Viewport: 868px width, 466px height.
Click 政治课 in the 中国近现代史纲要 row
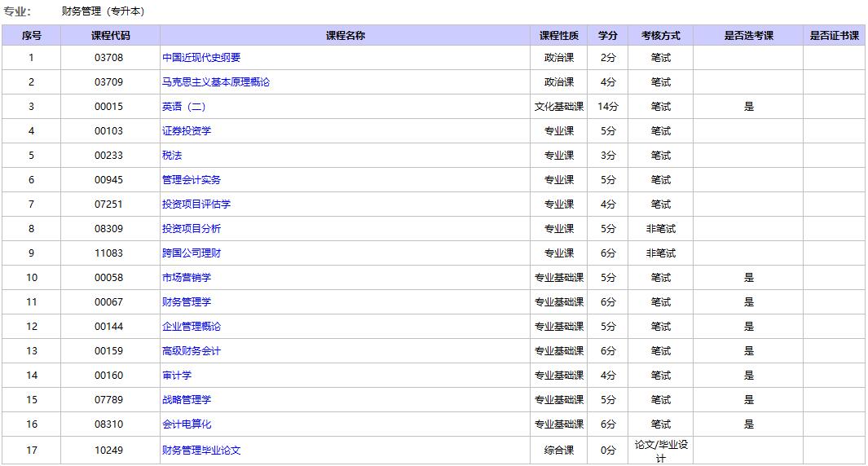(559, 58)
